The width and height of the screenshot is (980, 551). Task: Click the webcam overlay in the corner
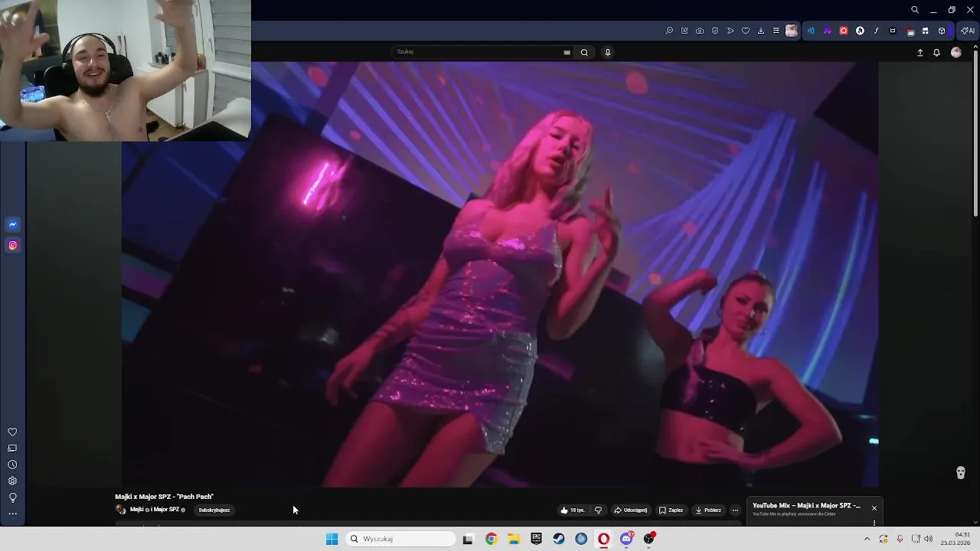point(125,70)
